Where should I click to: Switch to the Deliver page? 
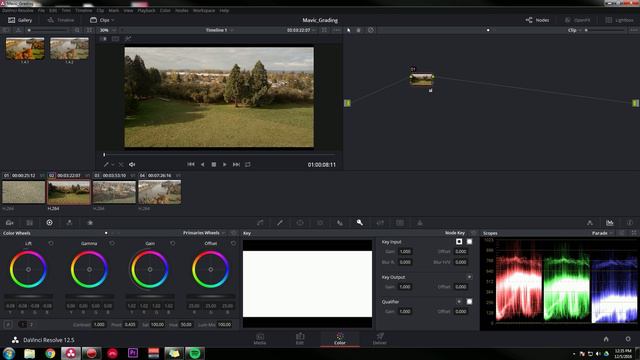380,339
